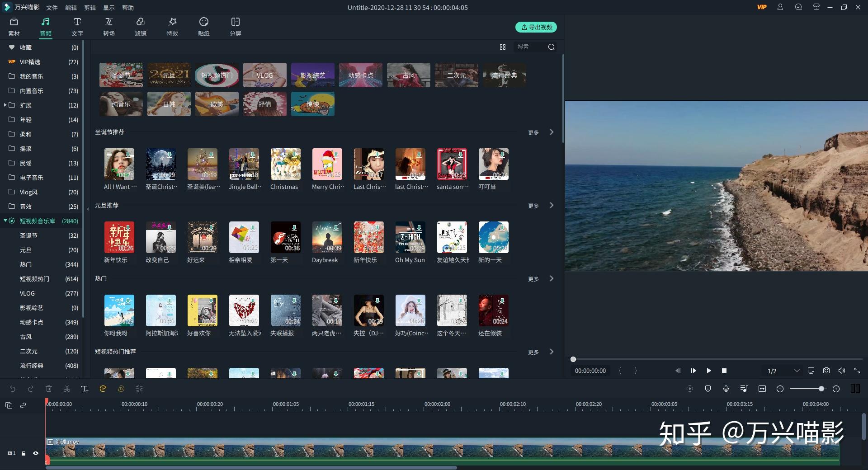Click the 导出视频 export button
This screenshot has height=470, width=868.
[536, 27]
